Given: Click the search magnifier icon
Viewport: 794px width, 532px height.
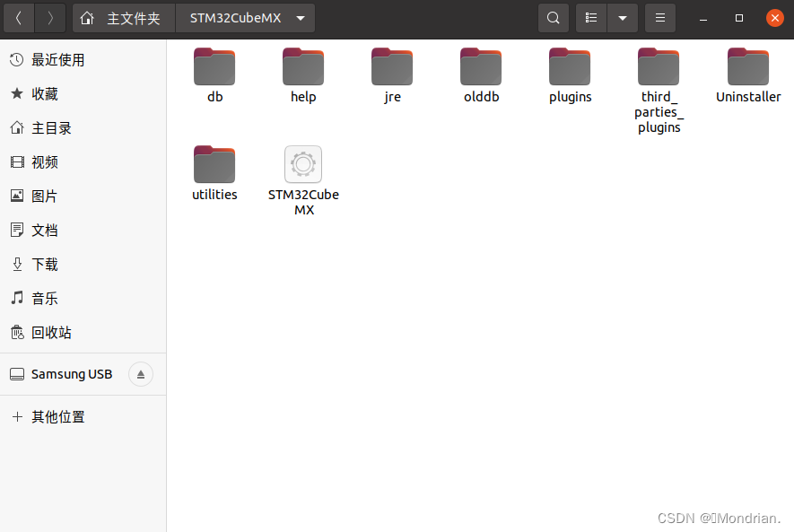Looking at the screenshot, I should point(554,18).
